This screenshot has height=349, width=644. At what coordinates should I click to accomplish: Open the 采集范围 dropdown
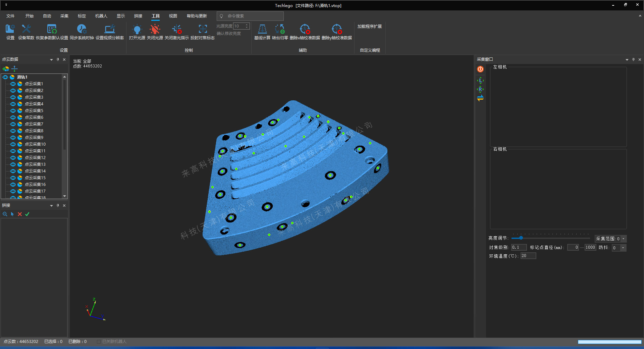[624, 239]
